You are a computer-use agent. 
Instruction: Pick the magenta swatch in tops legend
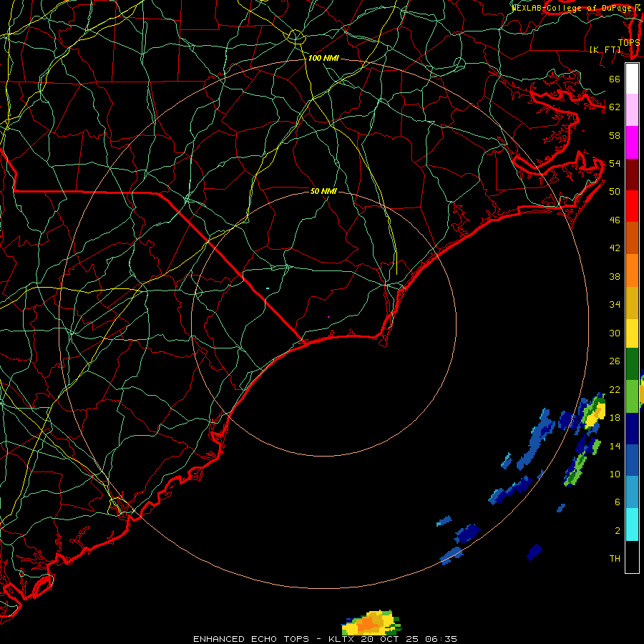(632, 142)
